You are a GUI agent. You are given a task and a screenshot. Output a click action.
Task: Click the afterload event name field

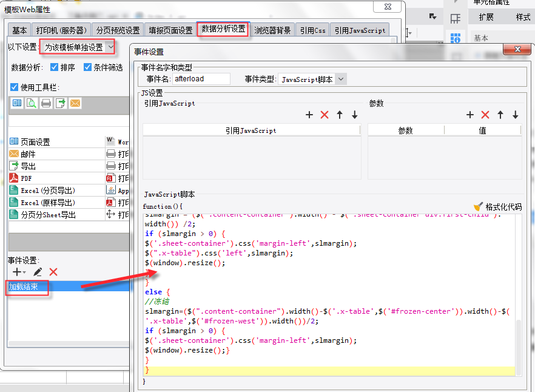pyautogui.click(x=201, y=79)
